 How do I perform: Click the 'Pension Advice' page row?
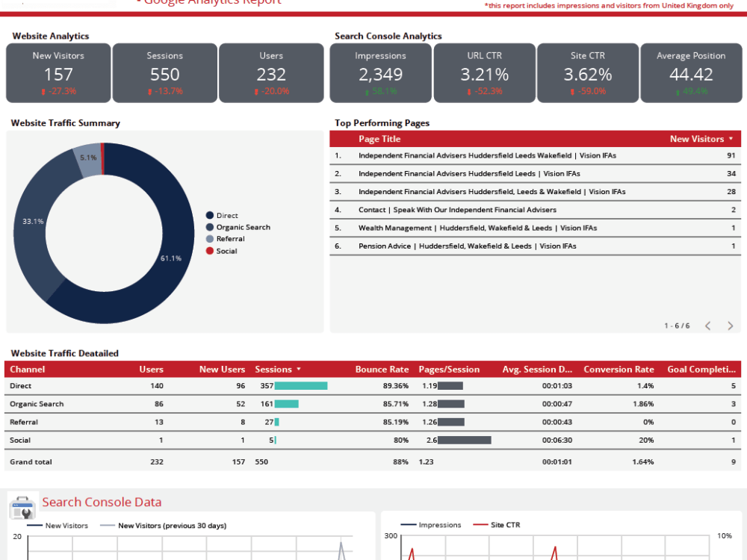[535, 246]
